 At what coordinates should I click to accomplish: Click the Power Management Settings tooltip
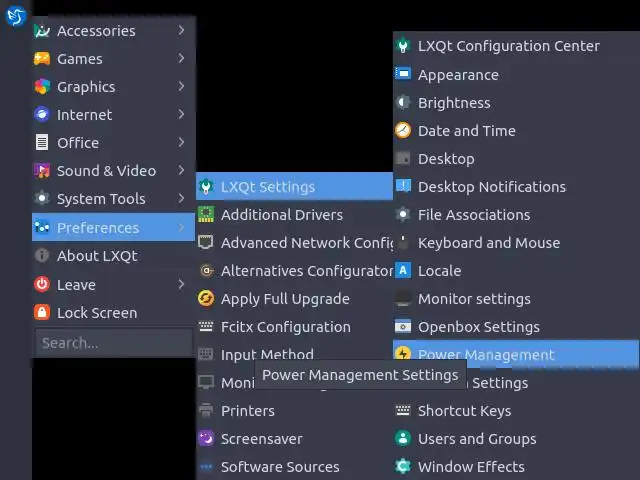pos(360,375)
